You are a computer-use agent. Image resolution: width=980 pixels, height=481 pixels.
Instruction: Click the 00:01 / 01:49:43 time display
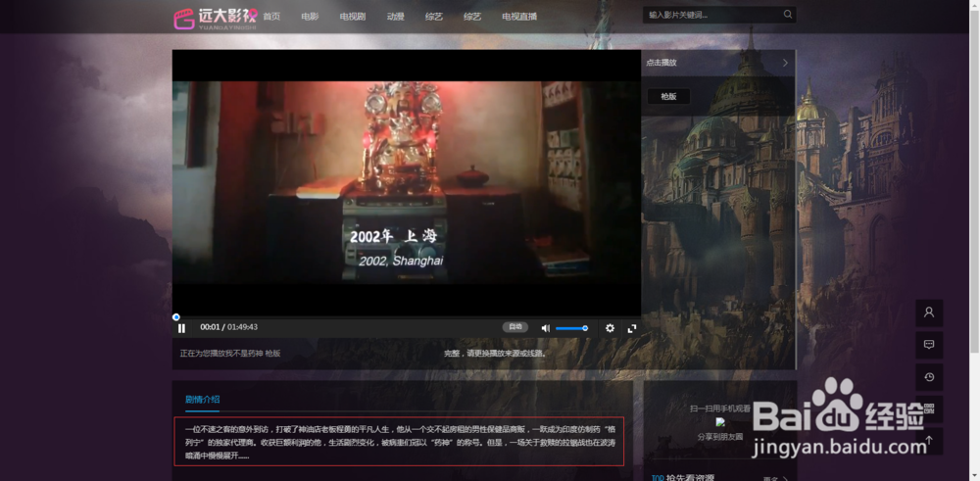coord(228,327)
